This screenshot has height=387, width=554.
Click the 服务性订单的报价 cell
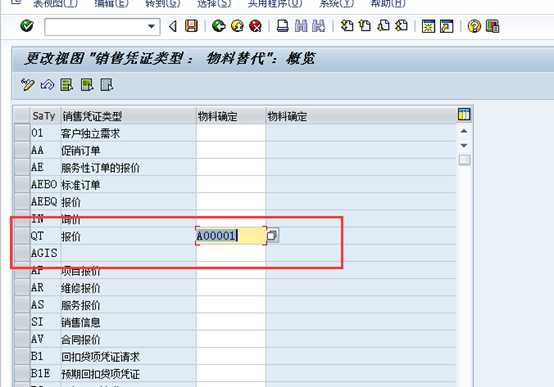(128, 168)
